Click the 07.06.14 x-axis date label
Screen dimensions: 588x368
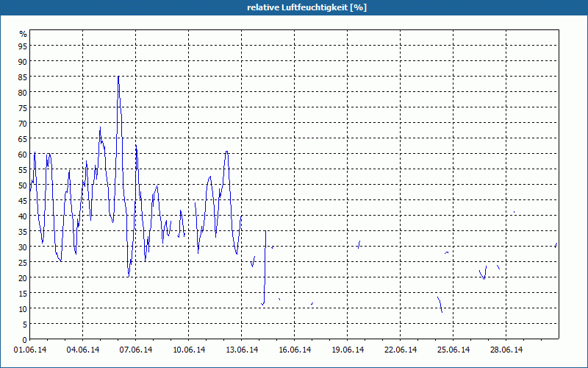[x=136, y=350]
